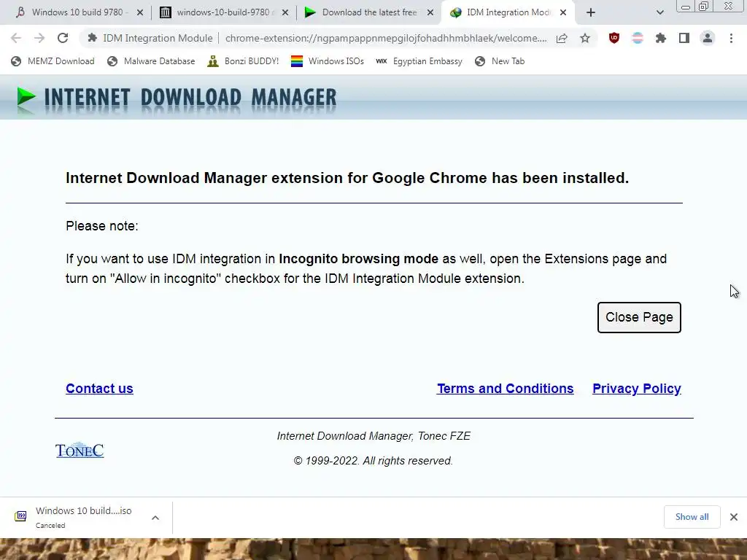Click the striped extension icon beside uBlock
Screen dimensions: 747x560
[638, 38]
